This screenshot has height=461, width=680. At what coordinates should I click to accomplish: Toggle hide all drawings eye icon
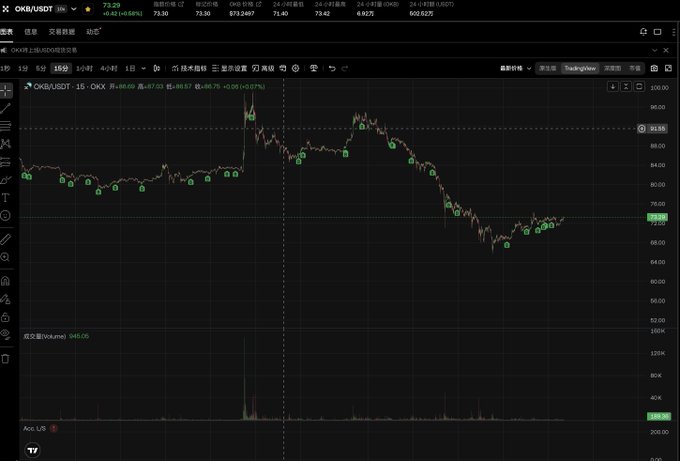pyautogui.click(x=6, y=334)
